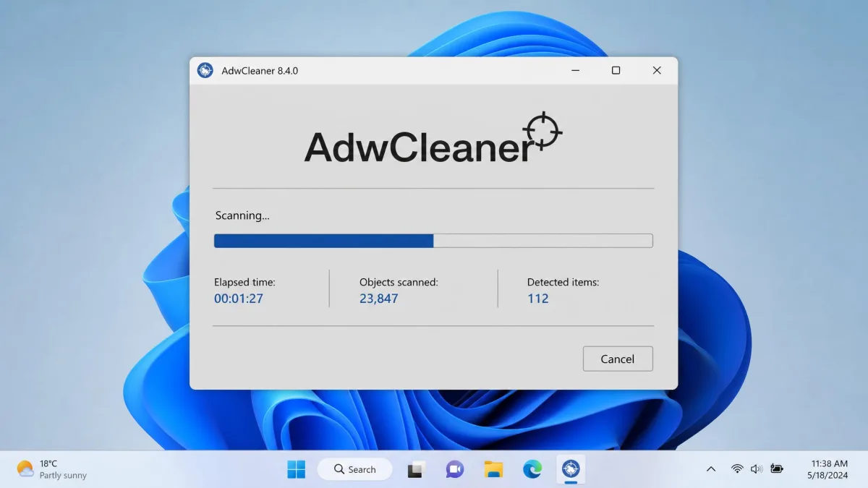Open Task View from taskbar
This screenshot has width=868, height=488.
(415, 469)
